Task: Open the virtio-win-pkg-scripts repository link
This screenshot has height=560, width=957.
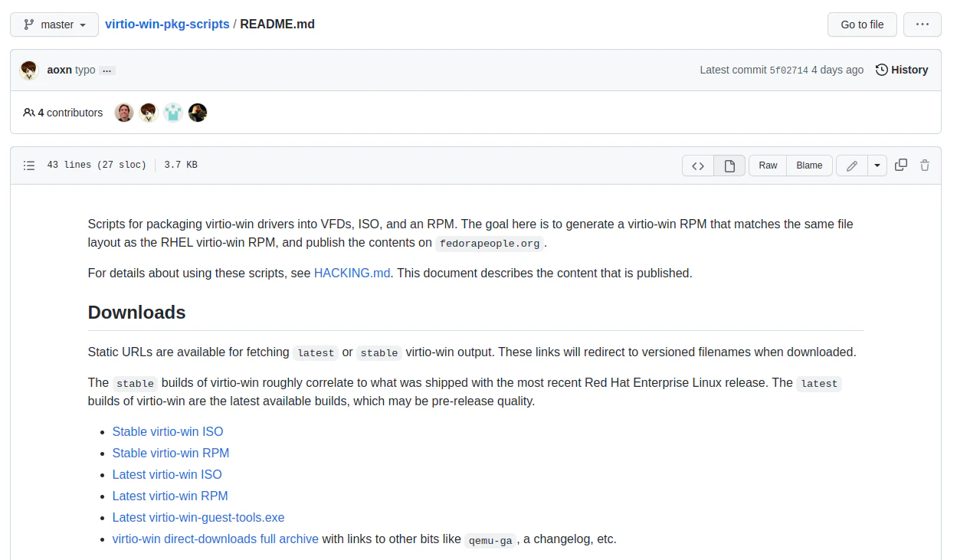Action: (167, 25)
